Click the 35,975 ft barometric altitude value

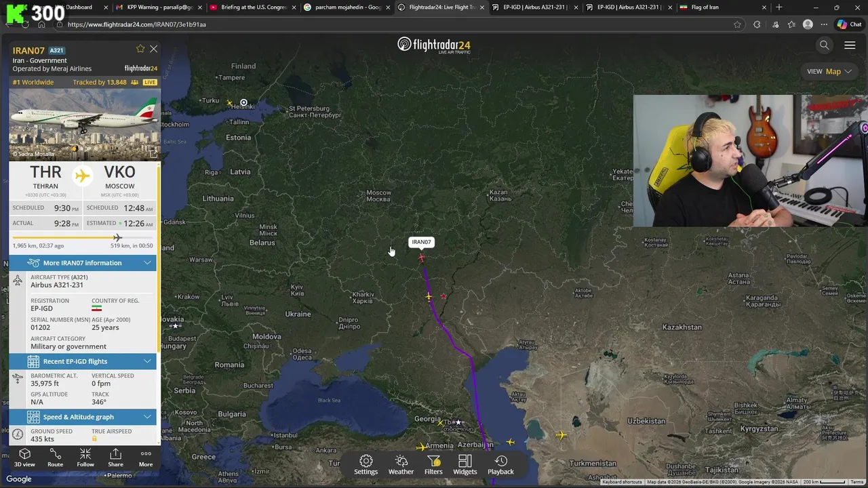click(45, 383)
